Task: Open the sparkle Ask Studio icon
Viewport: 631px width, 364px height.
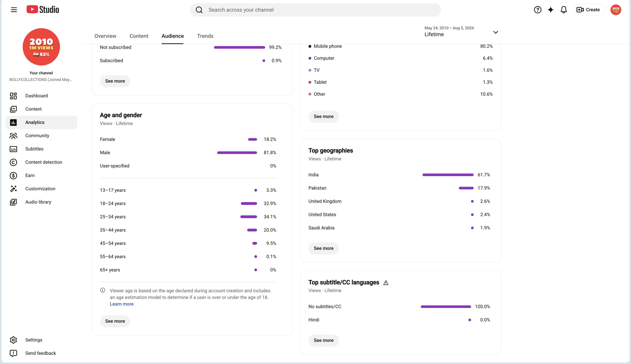Action: [551, 10]
